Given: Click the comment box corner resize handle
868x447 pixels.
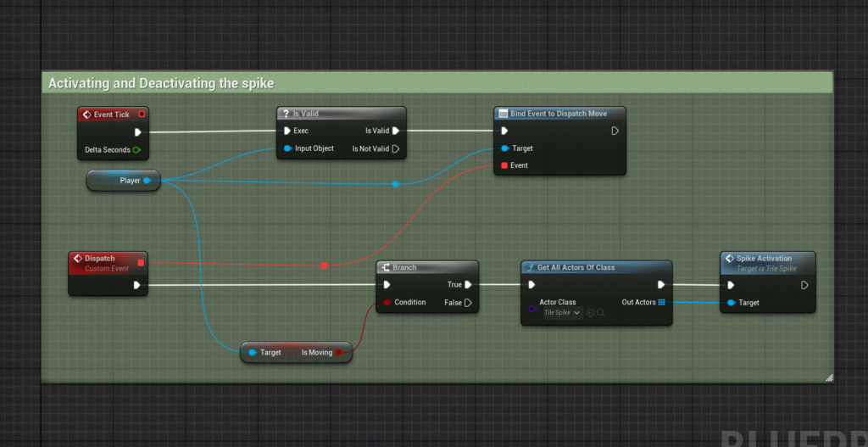Looking at the screenshot, I should pos(829,377).
